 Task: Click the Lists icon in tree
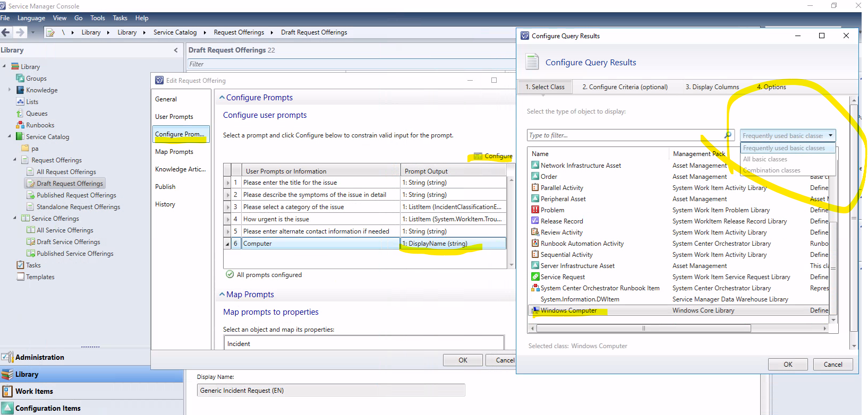(x=20, y=101)
